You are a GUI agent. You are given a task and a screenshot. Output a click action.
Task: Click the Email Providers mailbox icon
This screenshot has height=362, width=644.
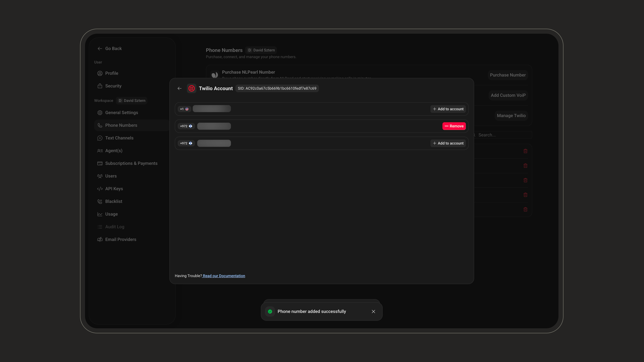click(100, 240)
